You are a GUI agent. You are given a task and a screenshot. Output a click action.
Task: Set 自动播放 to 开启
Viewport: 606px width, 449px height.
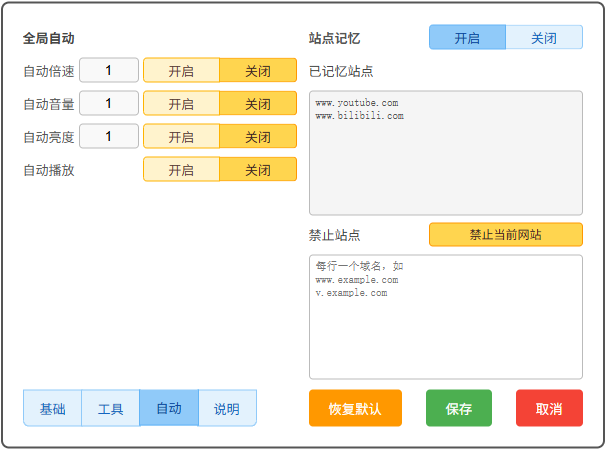pyautogui.click(x=181, y=169)
